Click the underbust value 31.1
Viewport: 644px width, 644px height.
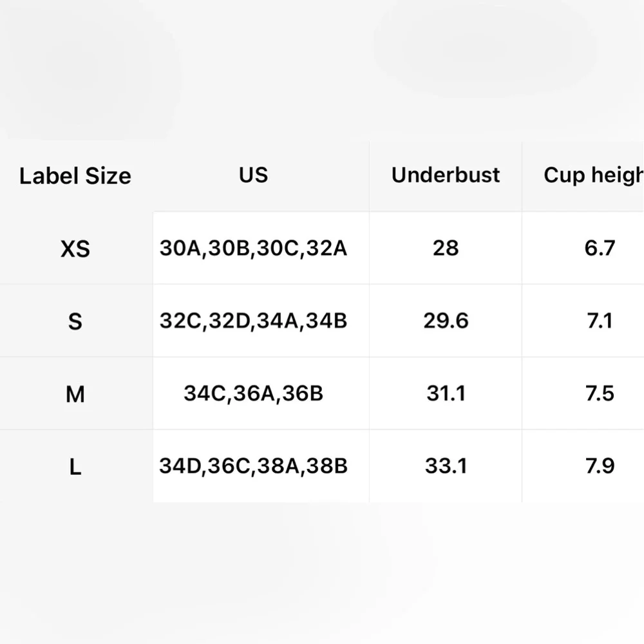(446, 393)
